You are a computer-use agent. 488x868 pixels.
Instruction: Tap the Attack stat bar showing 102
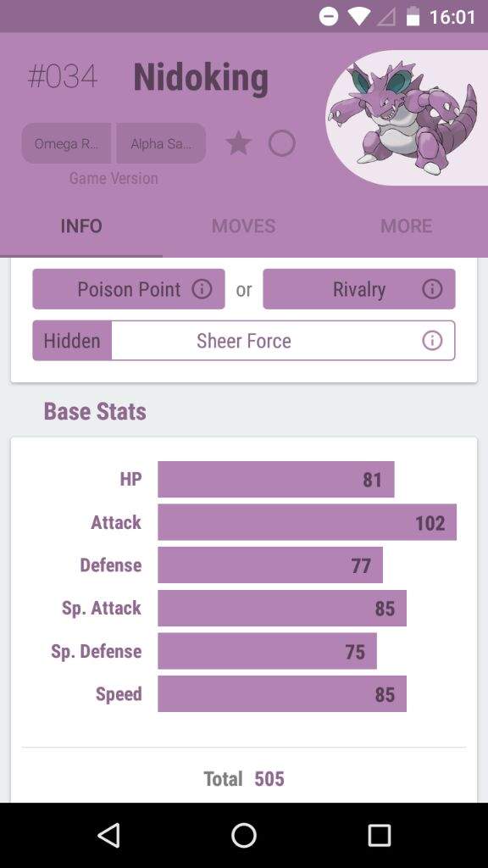click(x=307, y=522)
